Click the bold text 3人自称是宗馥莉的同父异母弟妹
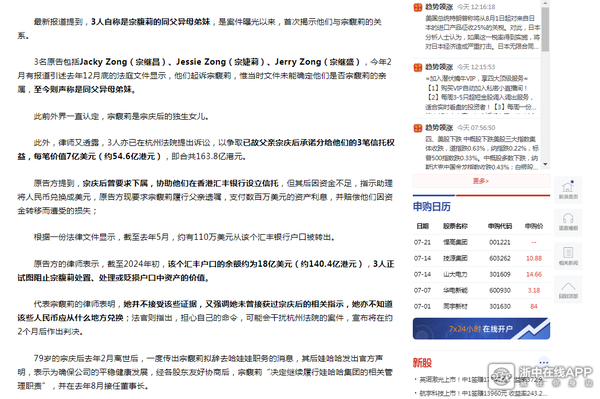 (x=150, y=22)
